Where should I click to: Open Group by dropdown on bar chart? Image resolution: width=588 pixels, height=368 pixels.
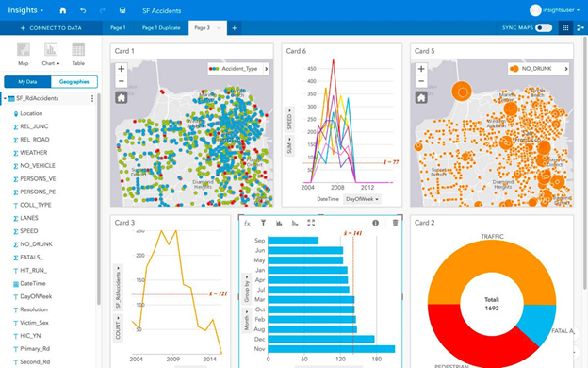tap(247, 289)
